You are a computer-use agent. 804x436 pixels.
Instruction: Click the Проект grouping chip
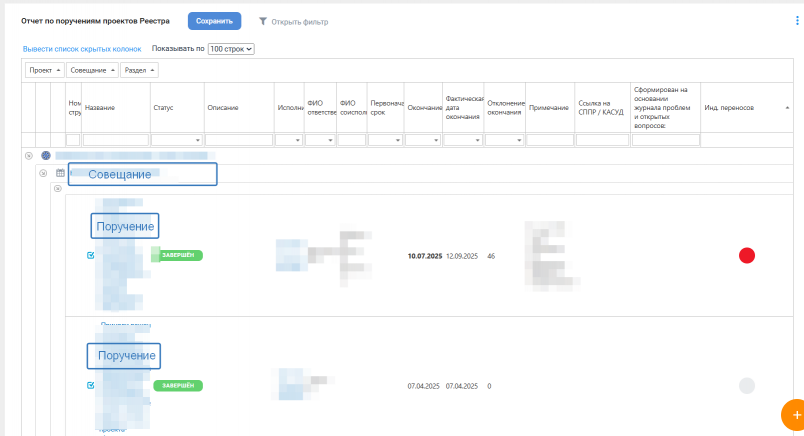tap(45, 70)
